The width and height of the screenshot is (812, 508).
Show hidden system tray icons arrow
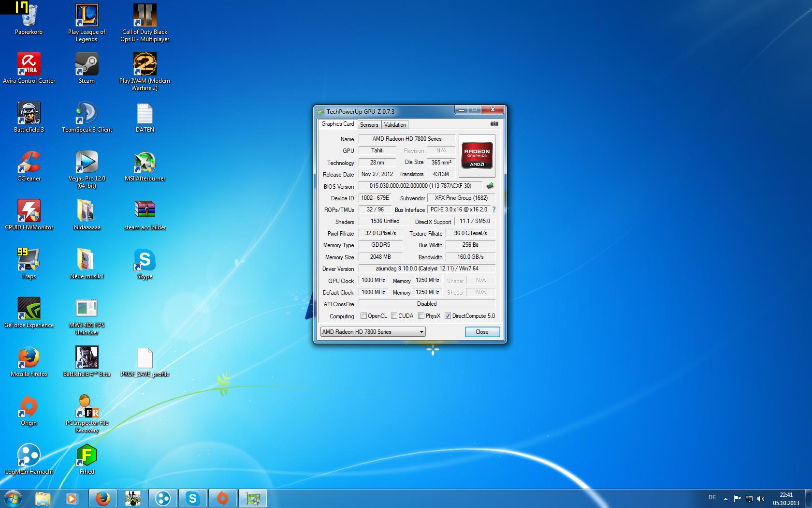pos(725,498)
